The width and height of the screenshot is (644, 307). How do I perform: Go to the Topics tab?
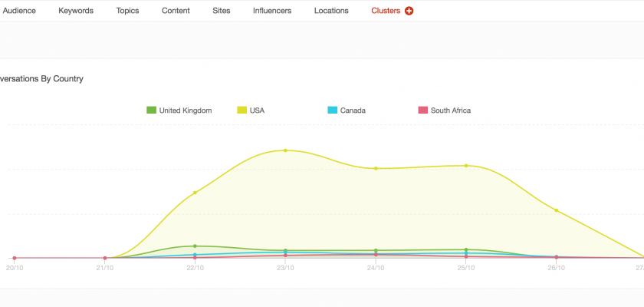(x=127, y=11)
